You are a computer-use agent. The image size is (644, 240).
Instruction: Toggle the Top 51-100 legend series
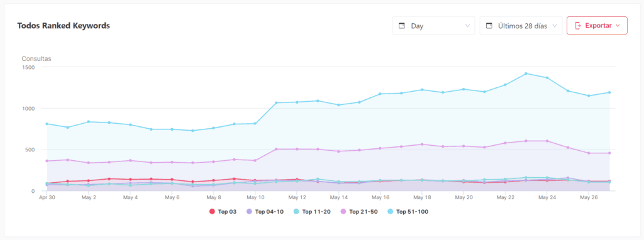tap(408, 212)
